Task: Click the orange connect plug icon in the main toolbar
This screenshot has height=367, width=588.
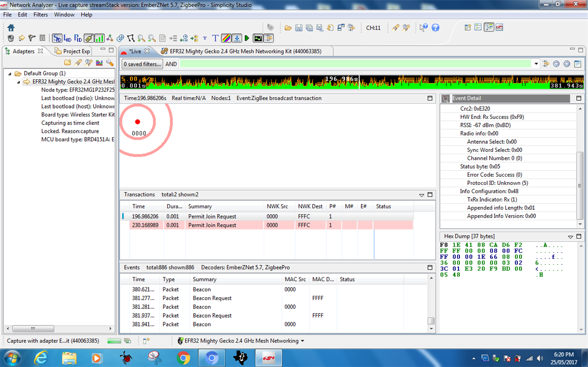Action: (x=395, y=28)
